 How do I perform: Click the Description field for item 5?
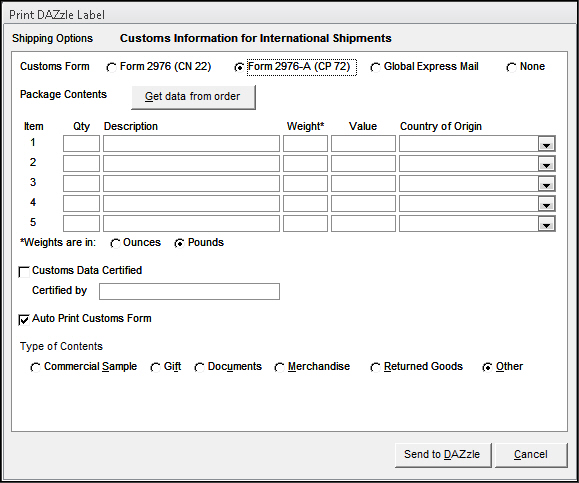(191, 223)
